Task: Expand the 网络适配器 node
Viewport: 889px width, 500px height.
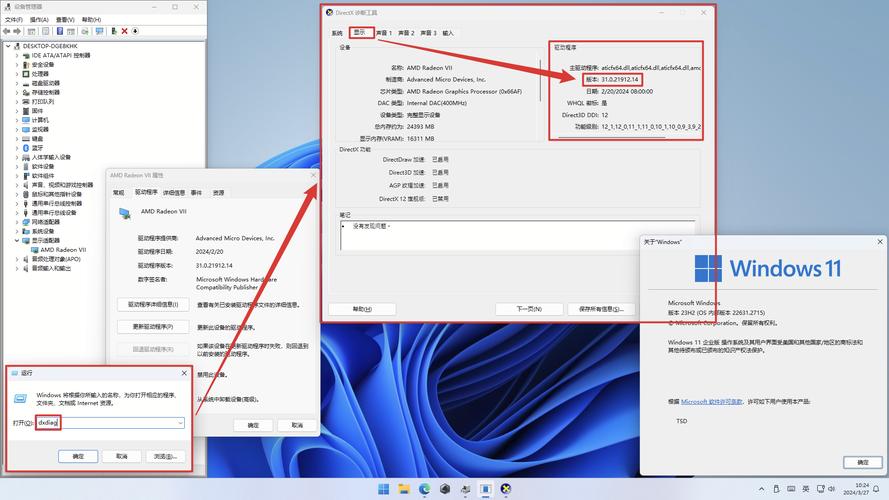Action: pyautogui.click(x=17, y=222)
